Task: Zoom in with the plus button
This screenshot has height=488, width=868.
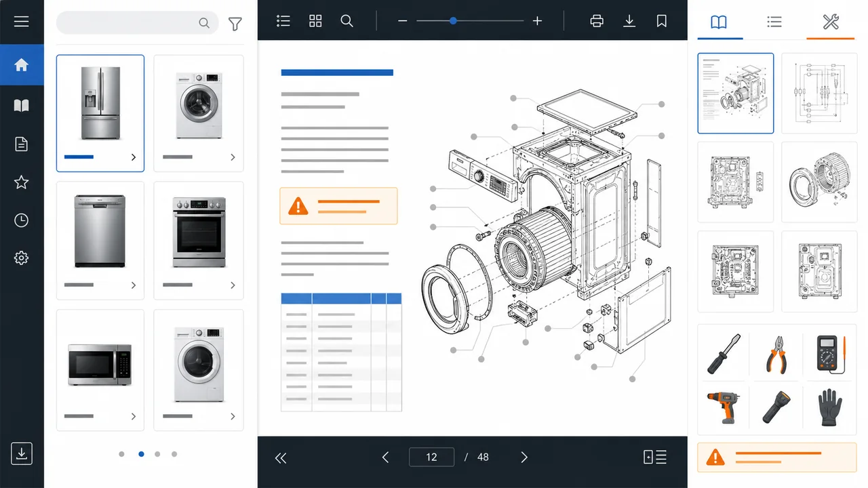Action: [x=537, y=21]
